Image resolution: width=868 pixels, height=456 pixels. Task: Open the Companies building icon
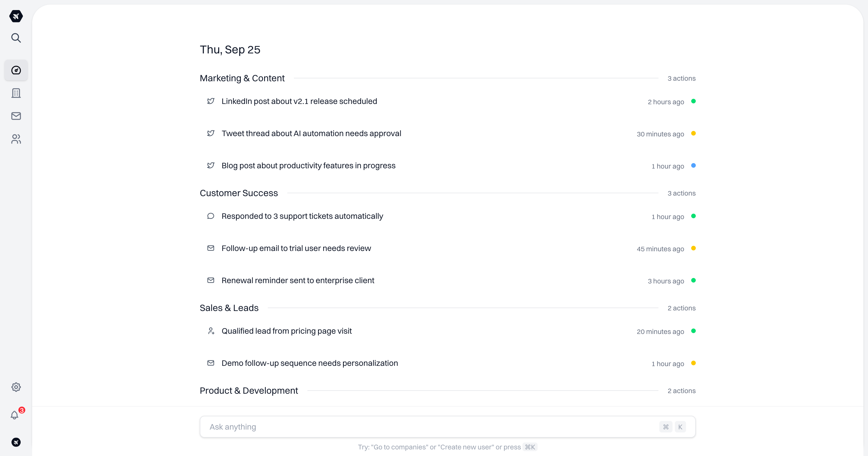16,93
